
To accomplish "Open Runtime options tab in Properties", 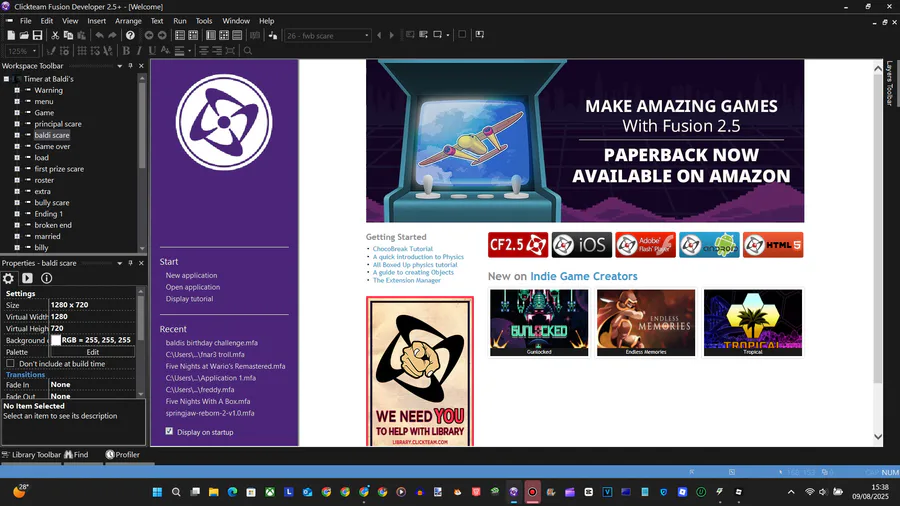I will click(x=28, y=278).
